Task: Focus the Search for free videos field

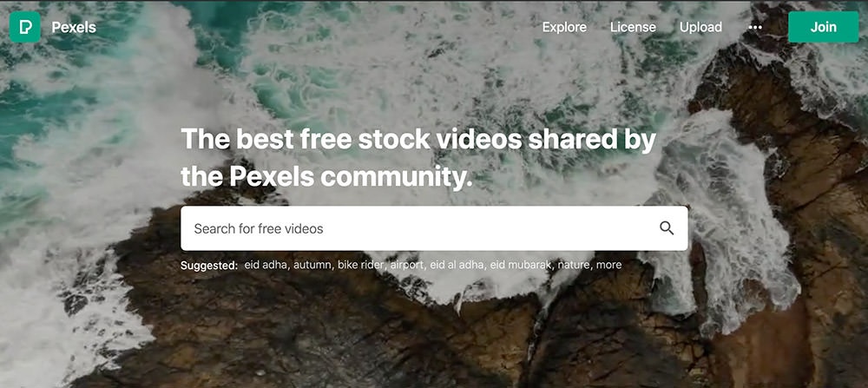Action: click(x=434, y=228)
